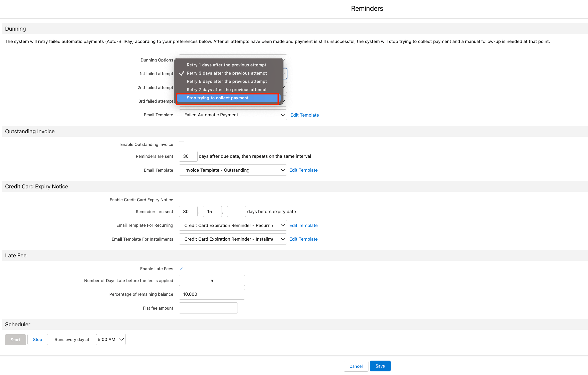The height and width of the screenshot is (375, 588).
Task: Click Edit Template for Invoice Template - Outstanding
Action: click(303, 170)
